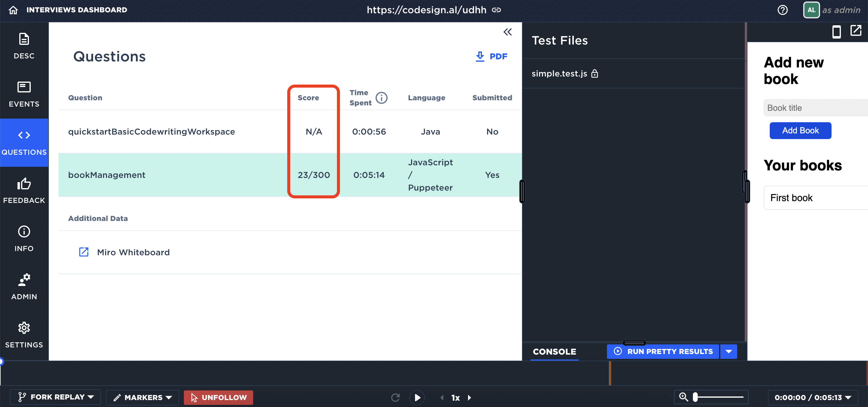Select First book list entry
The image size is (868, 407).
tap(816, 197)
